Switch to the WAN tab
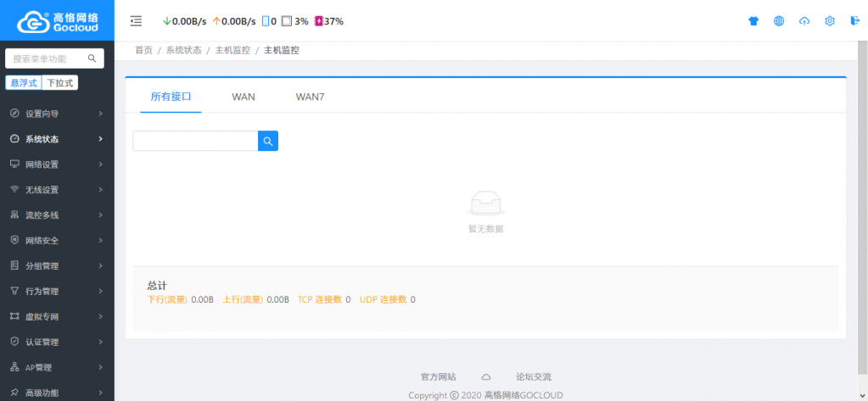The image size is (868, 401). (244, 97)
